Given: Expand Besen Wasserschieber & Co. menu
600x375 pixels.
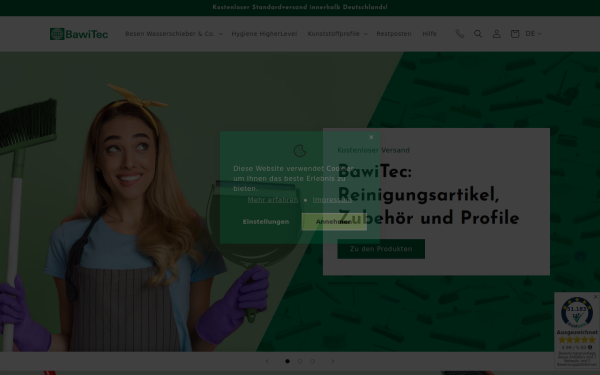Looking at the screenshot, I should (174, 34).
